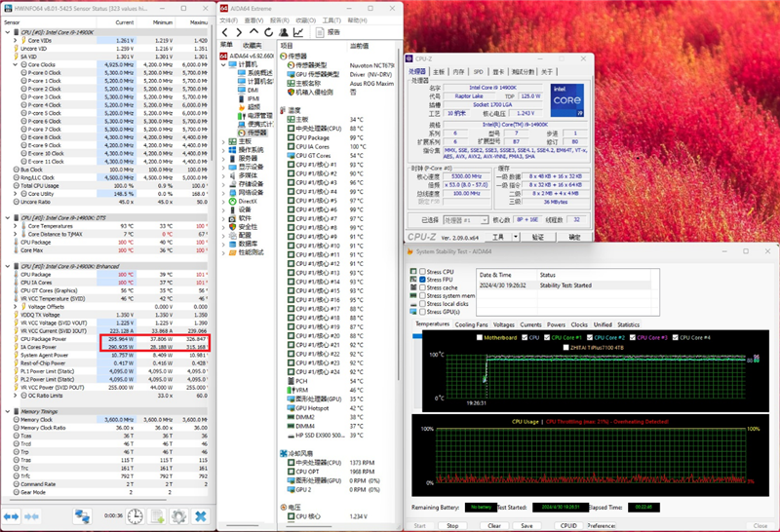Click HWiNFO blue X close sensors icon
780x532 pixels.
click(201, 516)
